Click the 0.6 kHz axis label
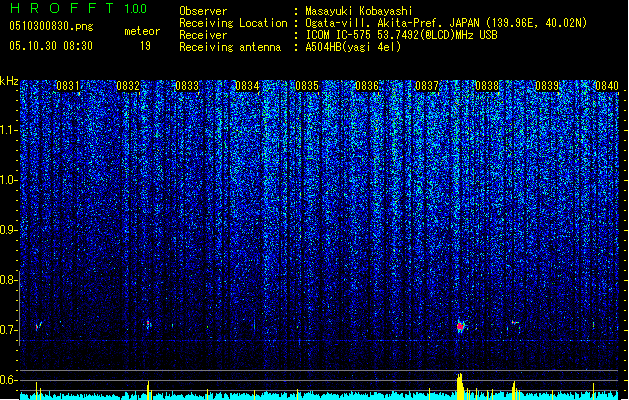The width and height of the screenshot is (629, 400). click(x=8, y=380)
